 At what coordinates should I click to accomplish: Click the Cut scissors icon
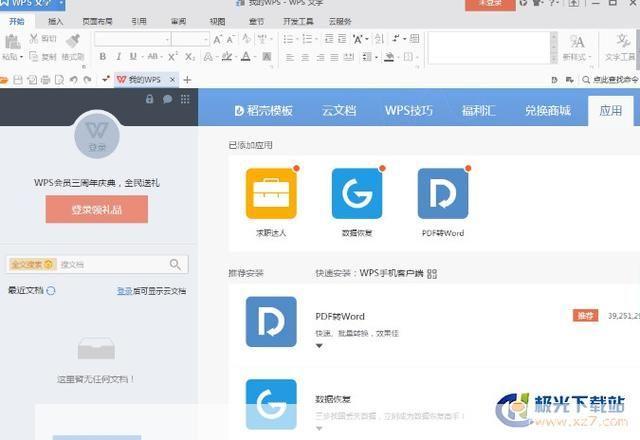[33, 39]
